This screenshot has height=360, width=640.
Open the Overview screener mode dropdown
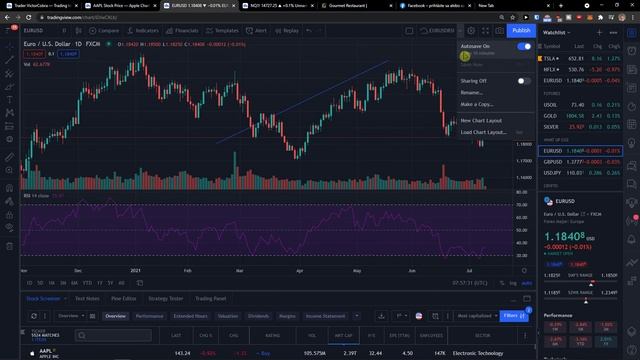[x=71, y=316]
